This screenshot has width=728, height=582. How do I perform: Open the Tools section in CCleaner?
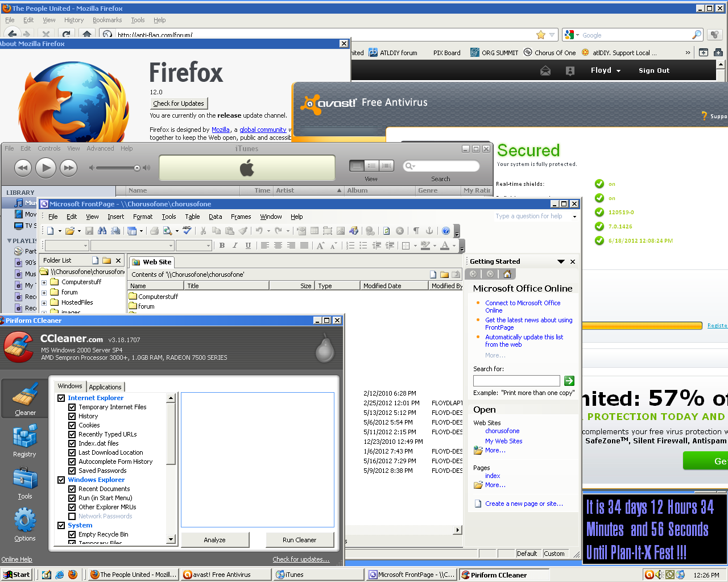[25, 483]
